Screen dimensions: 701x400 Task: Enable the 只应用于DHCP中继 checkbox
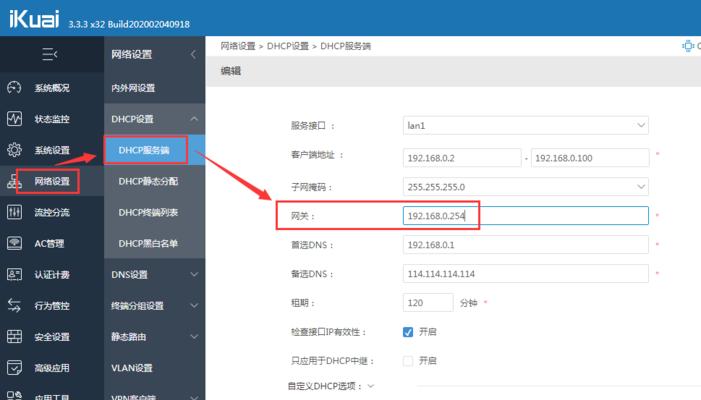tap(408, 360)
